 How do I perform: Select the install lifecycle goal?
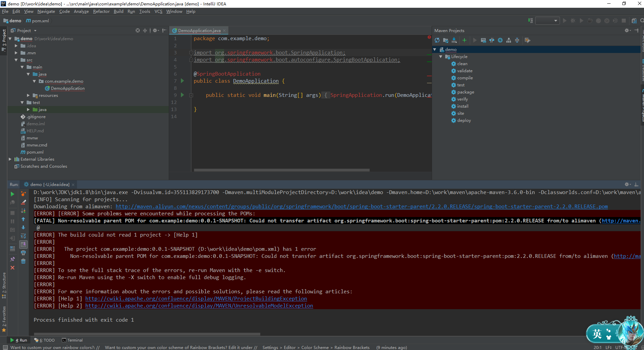tap(463, 106)
